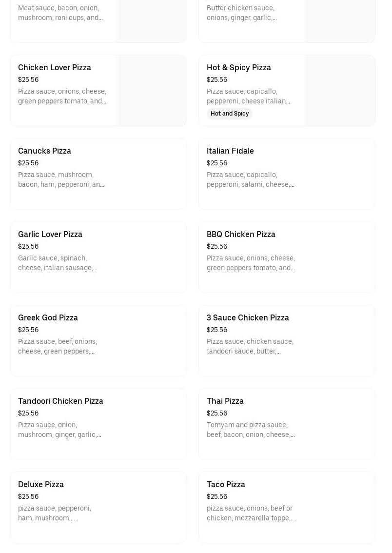The image size is (392, 553).
Task: Open the Chicken Lover Pizza item
Action: tap(55, 67)
